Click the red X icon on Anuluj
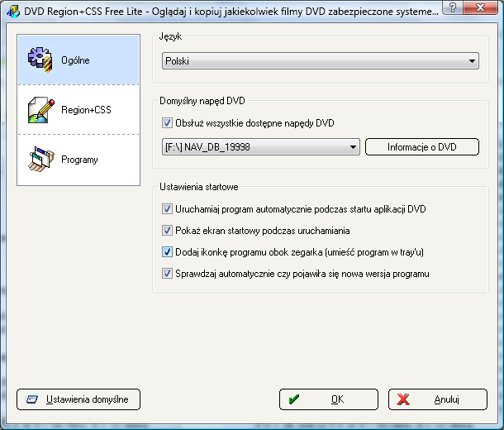504x430 pixels. pyautogui.click(x=403, y=399)
